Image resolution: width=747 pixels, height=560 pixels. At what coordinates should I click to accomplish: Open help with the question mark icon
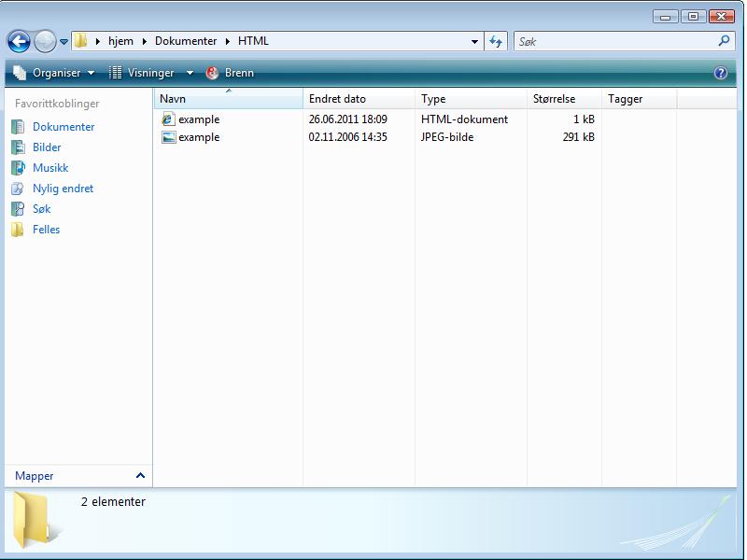coord(720,73)
